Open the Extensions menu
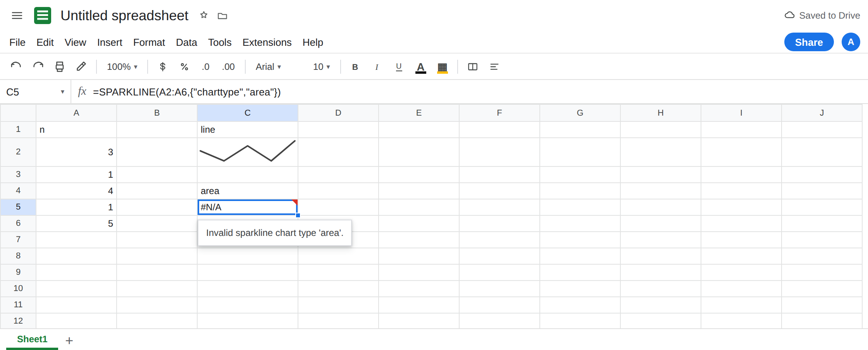868x350 pixels. point(267,42)
